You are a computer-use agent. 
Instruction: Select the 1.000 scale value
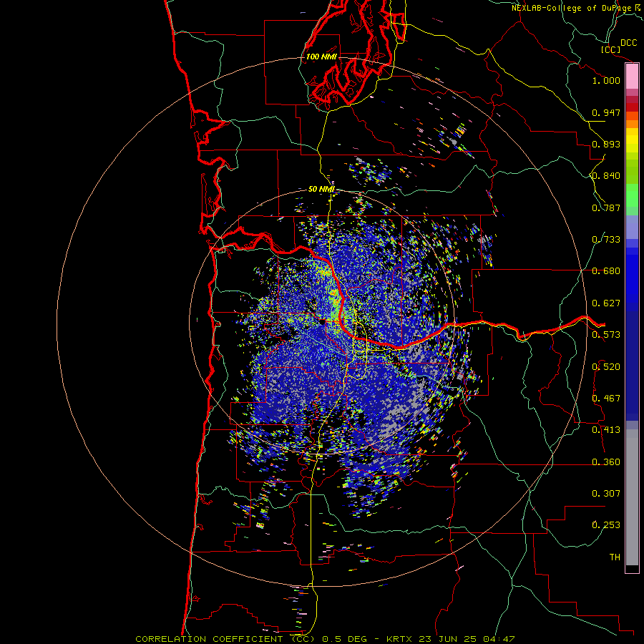pos(606,80)
